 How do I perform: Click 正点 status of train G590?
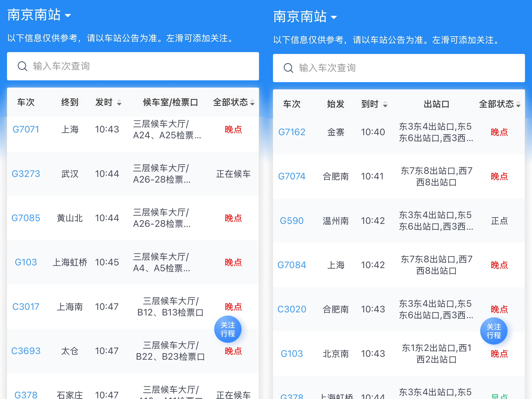point(499,220)
